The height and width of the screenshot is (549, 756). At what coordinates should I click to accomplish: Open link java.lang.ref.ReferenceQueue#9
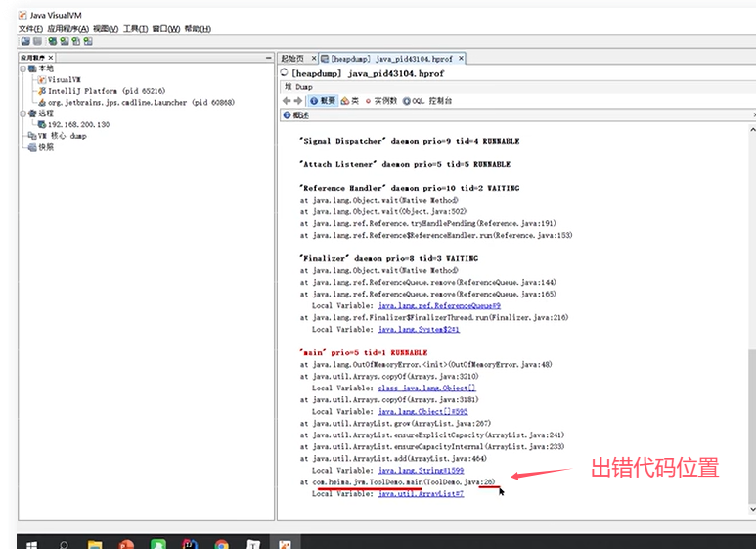coord(439,306)
